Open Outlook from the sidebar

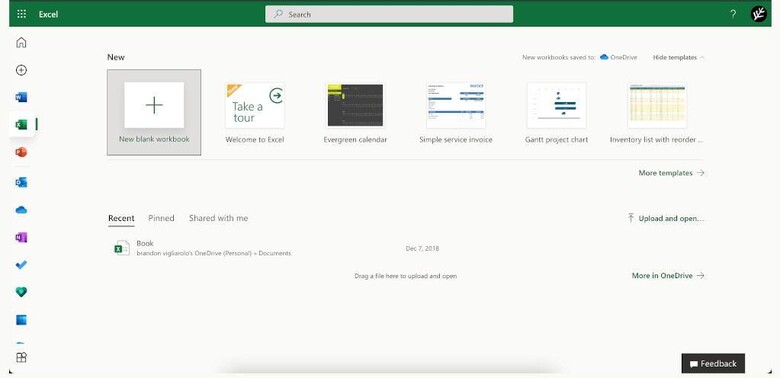[21, 183]
